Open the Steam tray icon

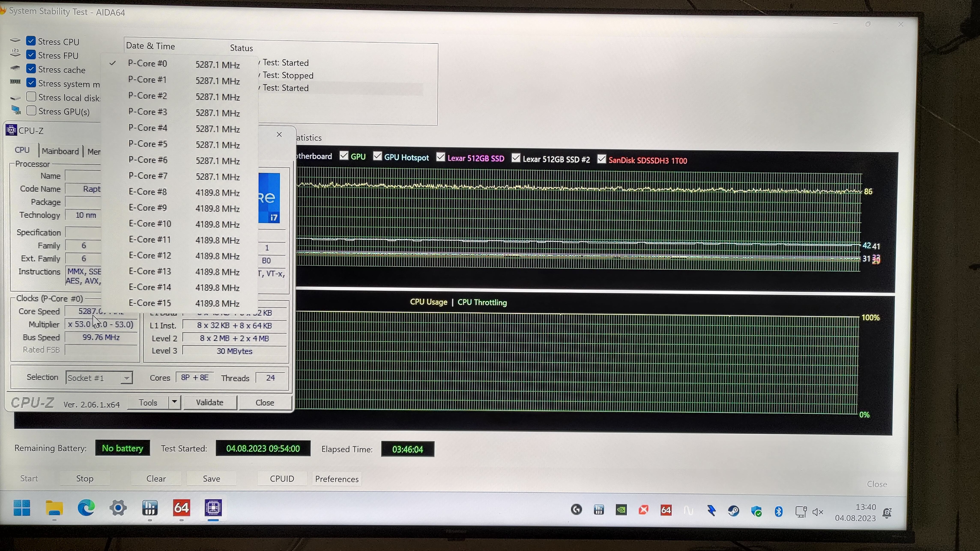(734, 511)
